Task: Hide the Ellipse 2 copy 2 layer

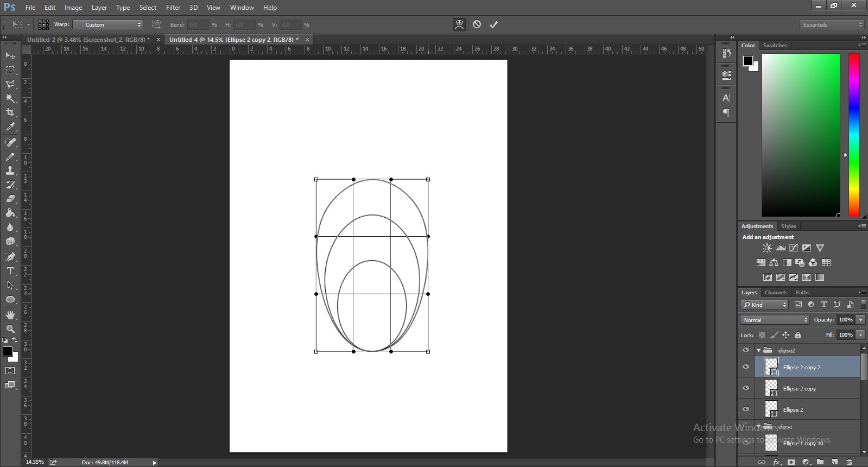Action: tap(746, 367)
